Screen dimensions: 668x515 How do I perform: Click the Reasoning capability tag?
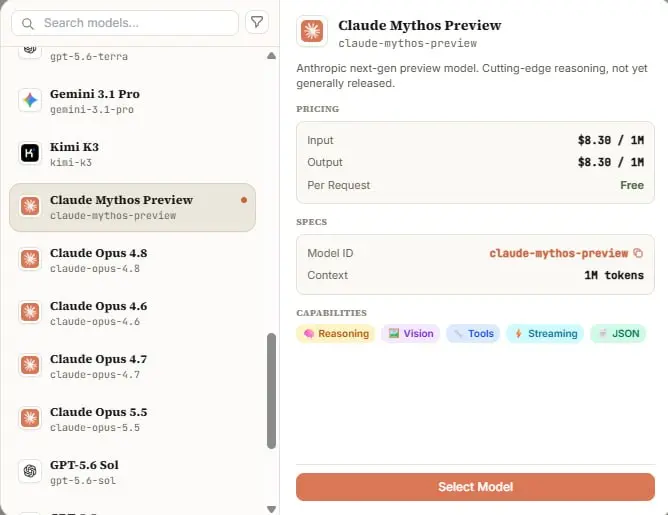coord(336,334)
